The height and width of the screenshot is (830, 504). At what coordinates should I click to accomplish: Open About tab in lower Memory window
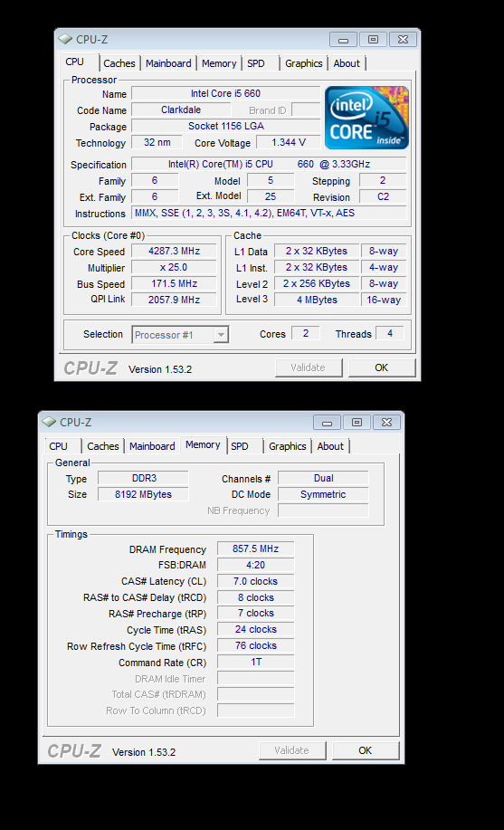point(330,445)
